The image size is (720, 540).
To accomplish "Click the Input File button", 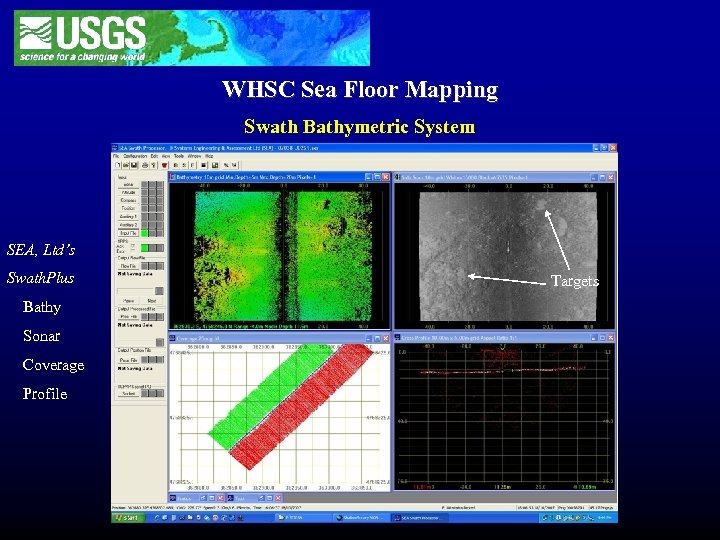I will point(128,233).
